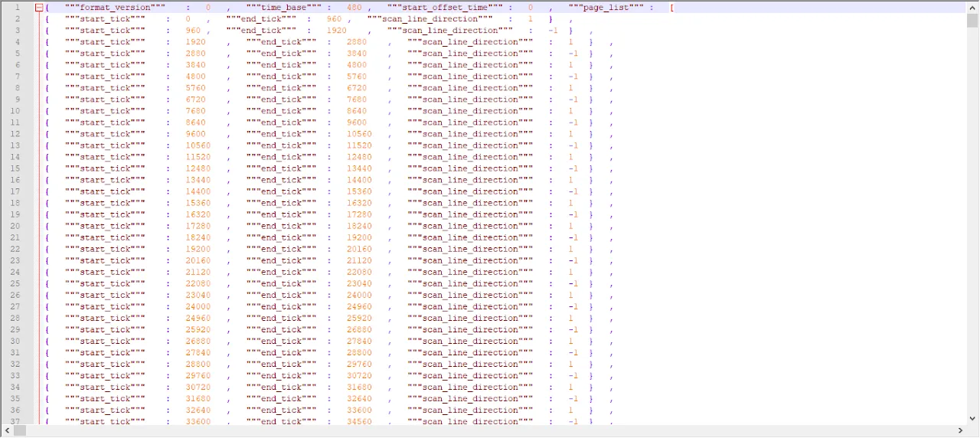Place cursor on the format_version key

(x=115, y=8)
